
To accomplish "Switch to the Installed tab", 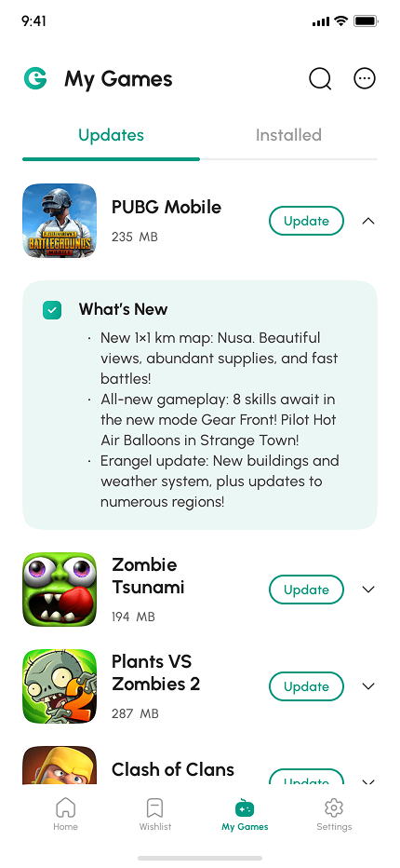I will click(x=288, y=135).
